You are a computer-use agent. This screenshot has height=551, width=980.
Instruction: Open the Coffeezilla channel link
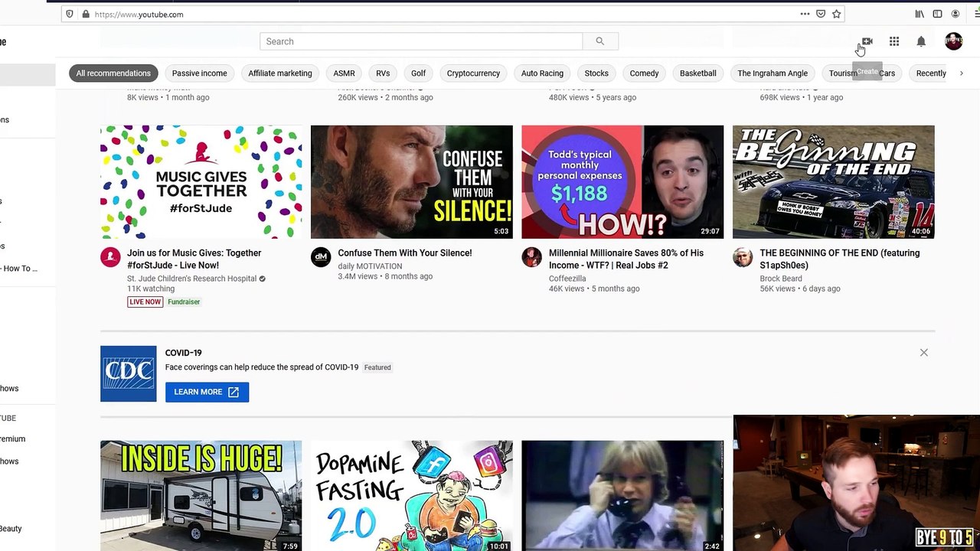tap(567, 279)
